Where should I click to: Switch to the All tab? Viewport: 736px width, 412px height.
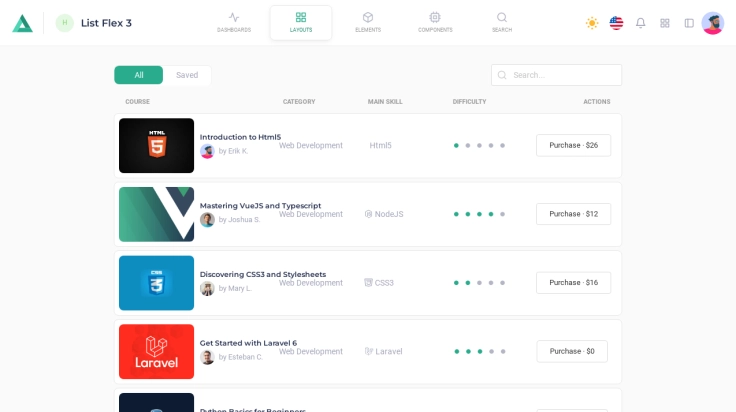click(139, 75)
